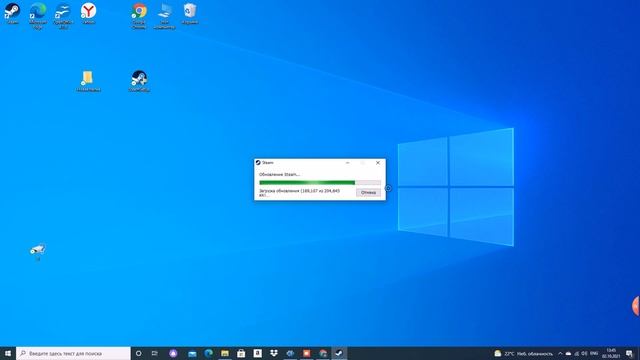
Task: Open the weather widget showing 22°C
Action: click(524, 353)
